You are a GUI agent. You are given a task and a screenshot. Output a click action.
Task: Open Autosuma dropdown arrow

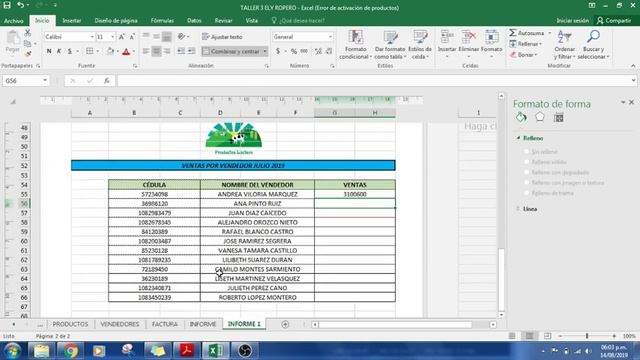(549, 33)
